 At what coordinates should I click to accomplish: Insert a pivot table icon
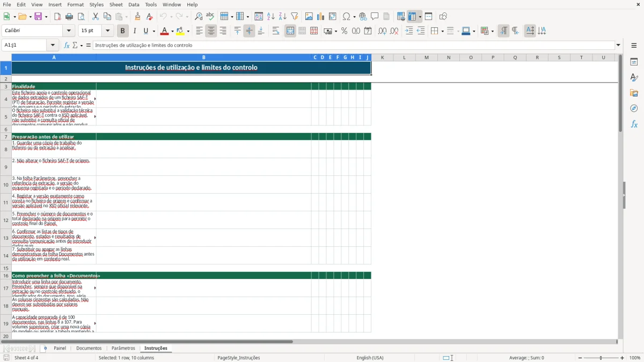(333, 17)
